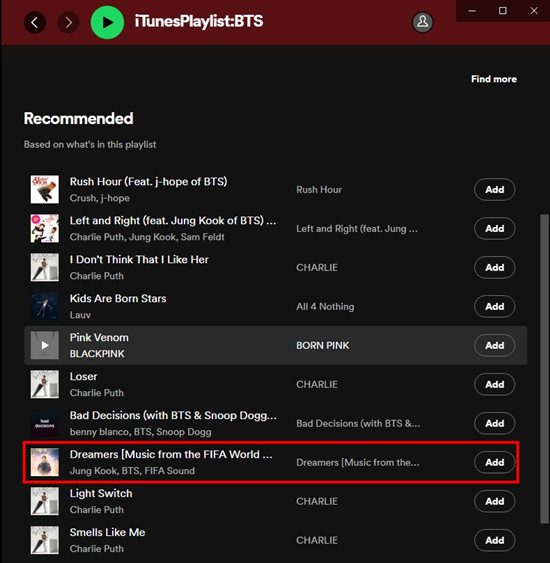
Task: Click the Left and Right cover thumbnail
Action: tap(45, 228)
